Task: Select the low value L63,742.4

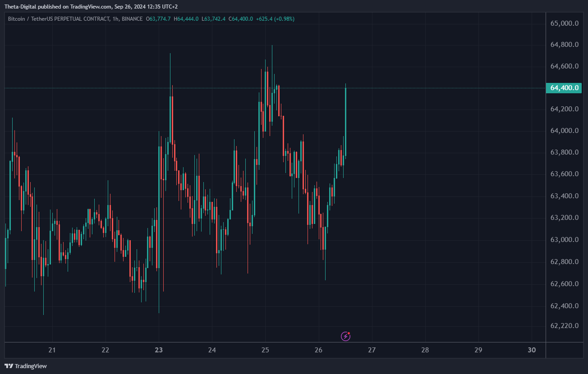Action: 214,19
